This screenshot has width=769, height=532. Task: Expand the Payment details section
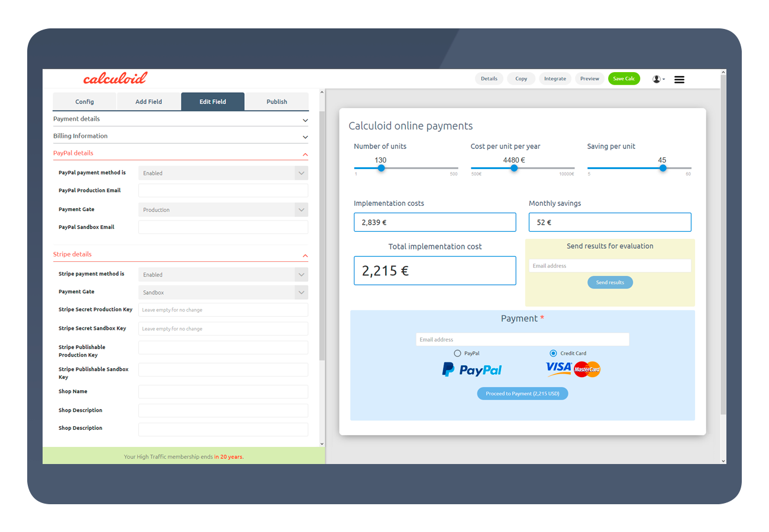point(180,119)
